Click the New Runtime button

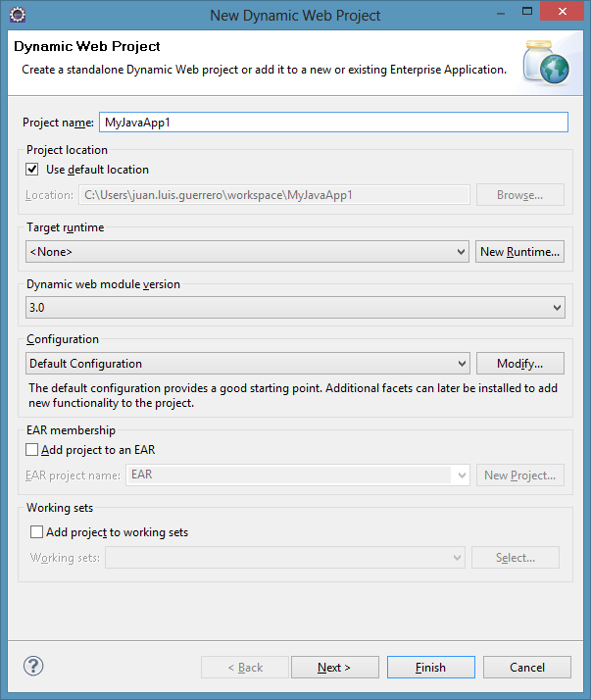[x=519, y=252]
